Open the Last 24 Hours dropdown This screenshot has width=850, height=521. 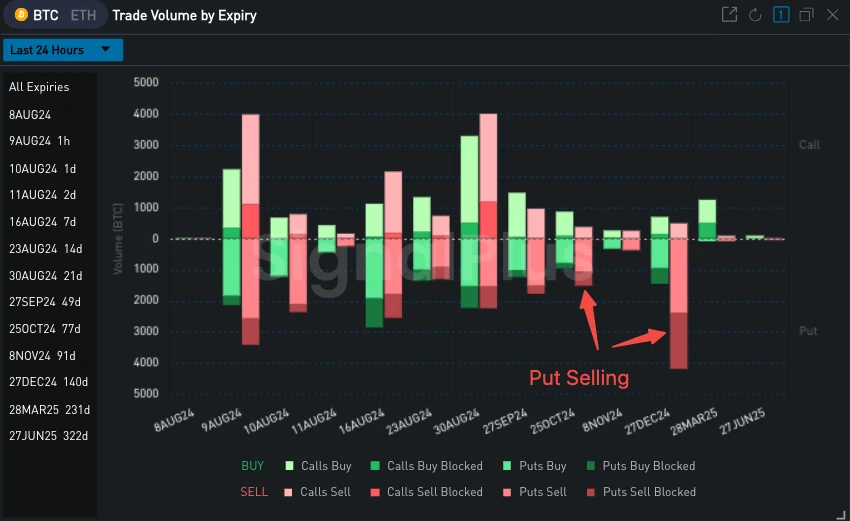[x=63, y=50]
